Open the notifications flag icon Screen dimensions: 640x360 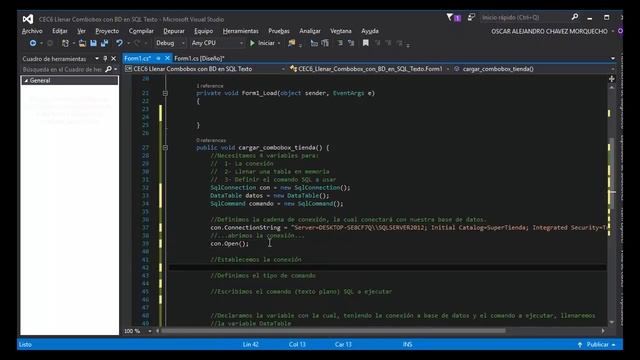[x=450, y=17]
